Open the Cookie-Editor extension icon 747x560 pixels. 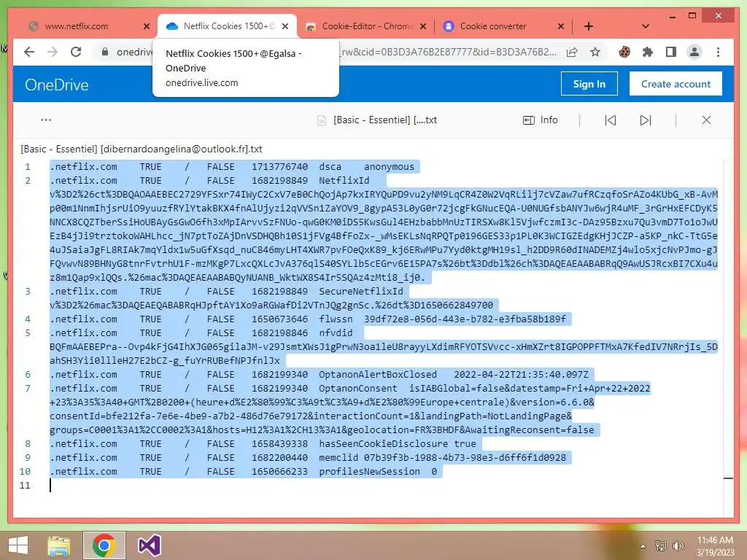point(624,52)
